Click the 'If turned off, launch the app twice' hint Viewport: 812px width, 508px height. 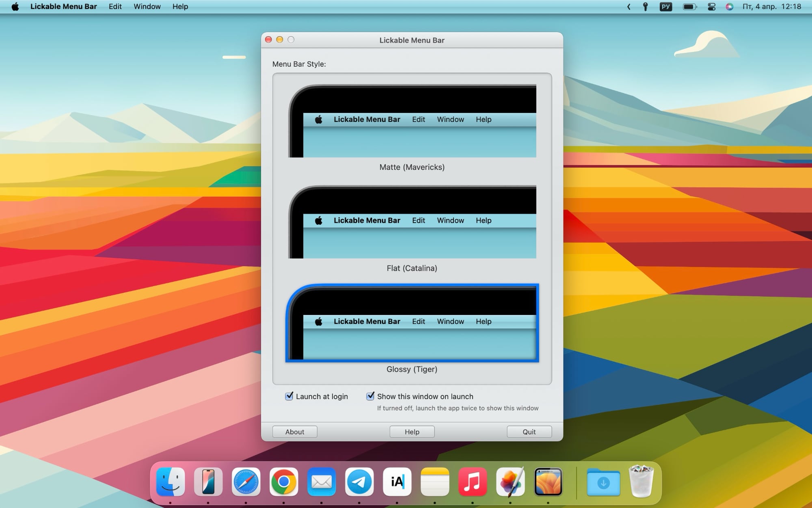click(458, 408)
